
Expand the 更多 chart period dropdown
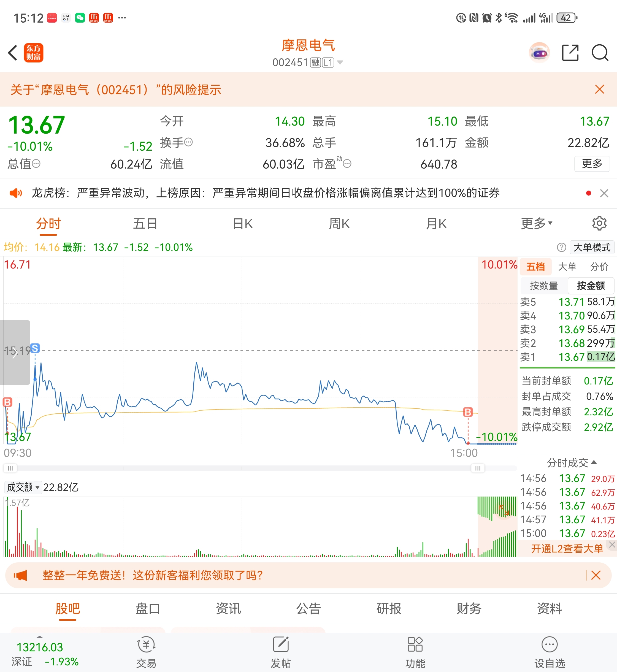pos(537,223)
